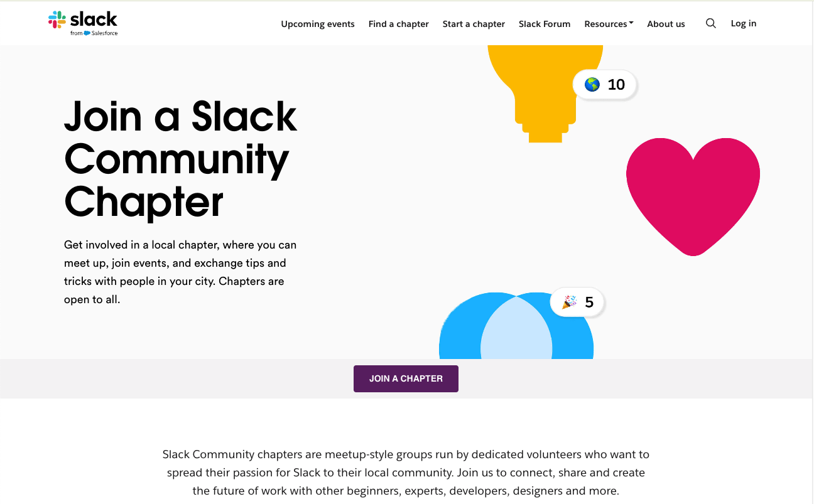The width and height of the screenshot is (814, 504).
Task: Navigate to Find a chapter
Action: click(x=398, y=23)
